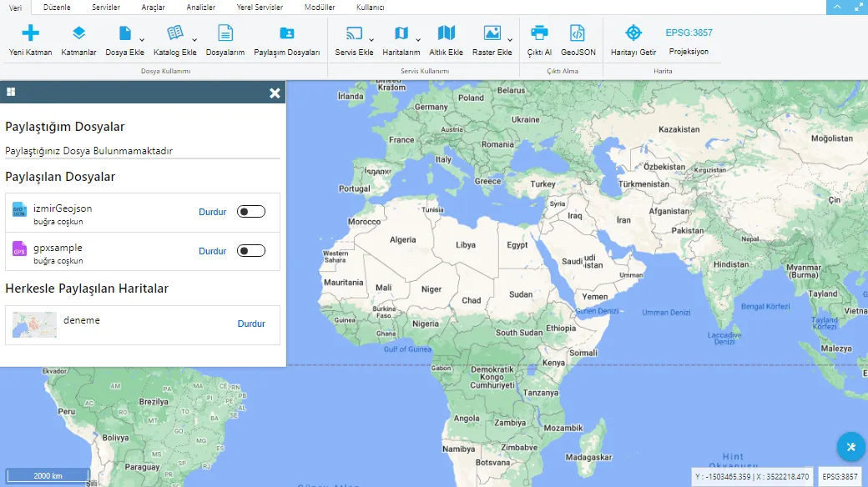Image resolution: width=868 pixels, height=487 pixels.
Task: Click the Turkey label on the map
Action: pos(542,183)
